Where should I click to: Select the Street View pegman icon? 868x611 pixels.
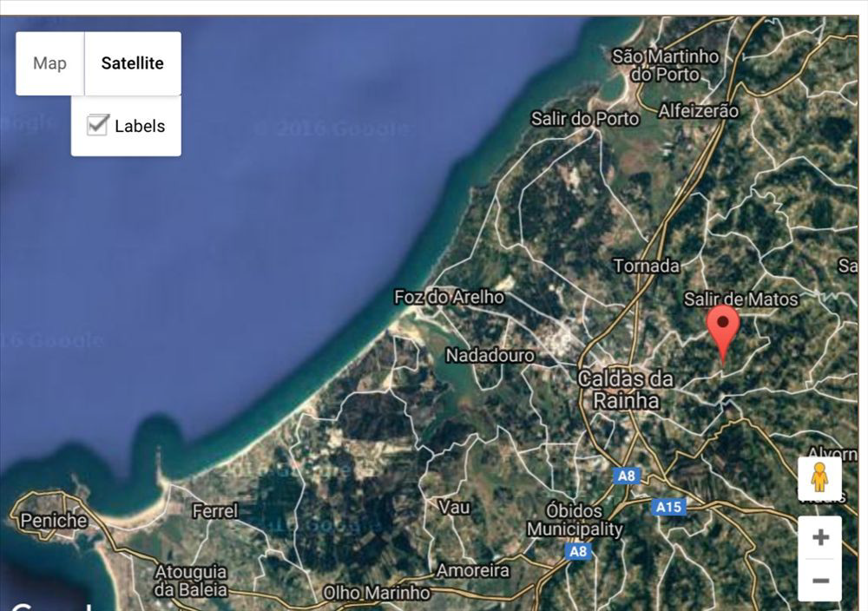[x=819, y=479]
